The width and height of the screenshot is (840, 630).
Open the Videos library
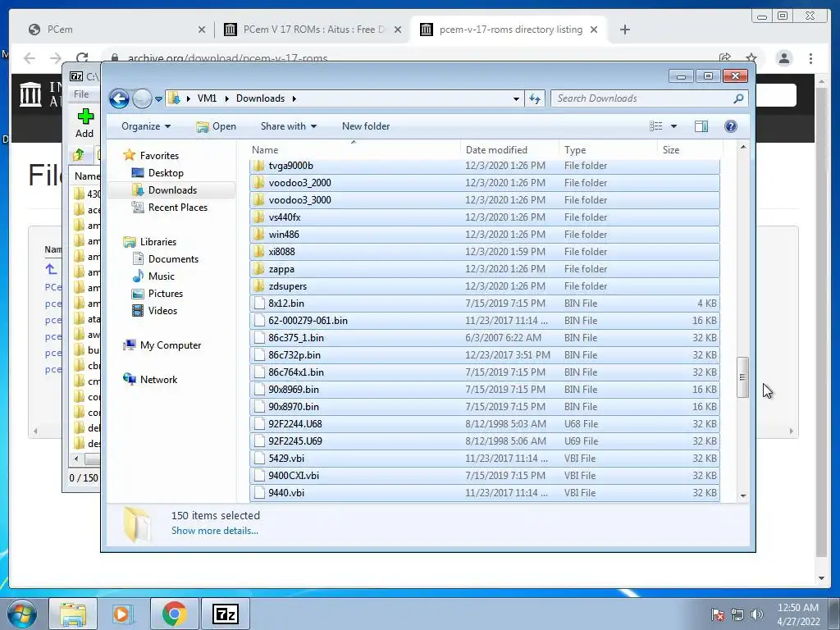(162, 311)
